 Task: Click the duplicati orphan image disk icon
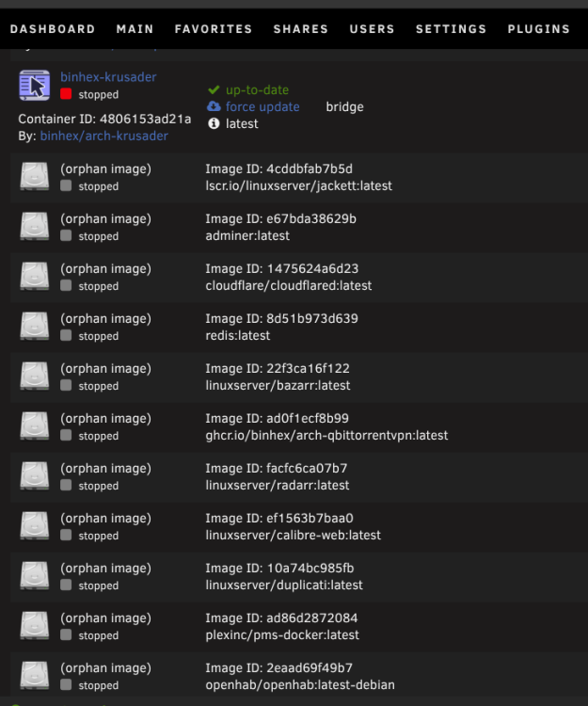tap(34, 576)
